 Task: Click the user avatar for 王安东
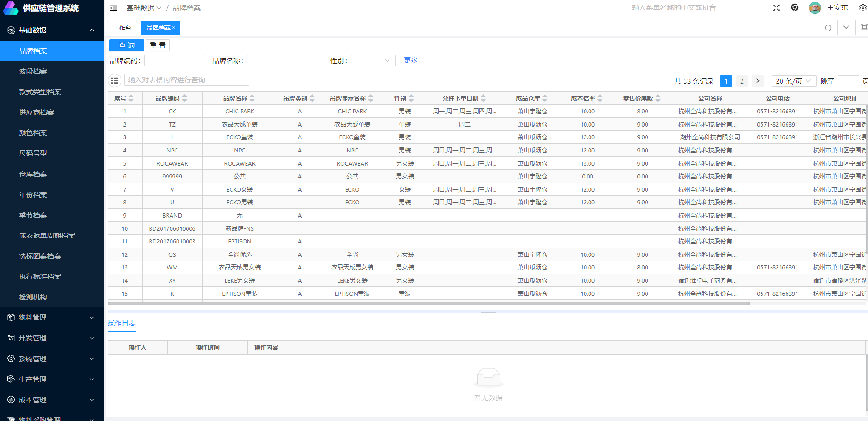pyautogui.click(x=814, y=8)
